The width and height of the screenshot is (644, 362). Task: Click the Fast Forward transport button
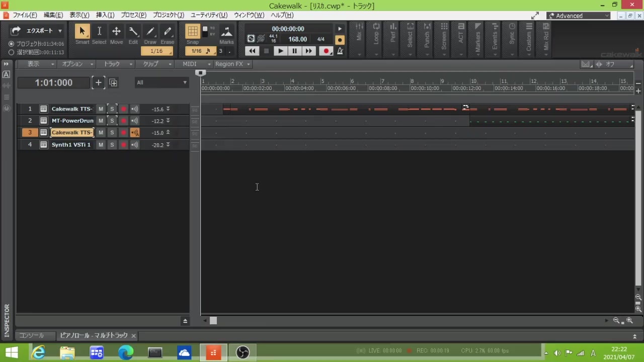tap(308, 51)
